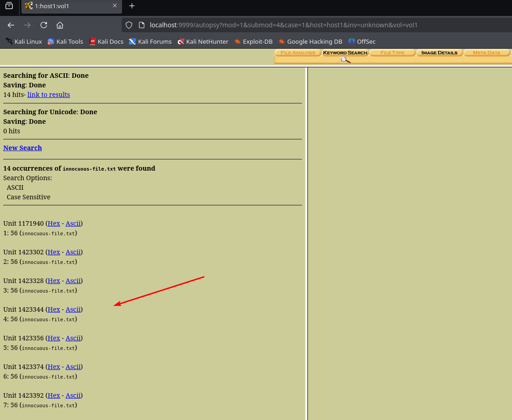
Task: Open the Kali Linux bookmark
Action: (24, 41)
